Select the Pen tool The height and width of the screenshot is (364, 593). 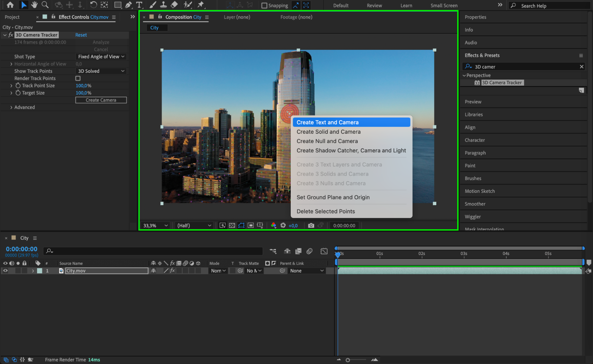128,5
